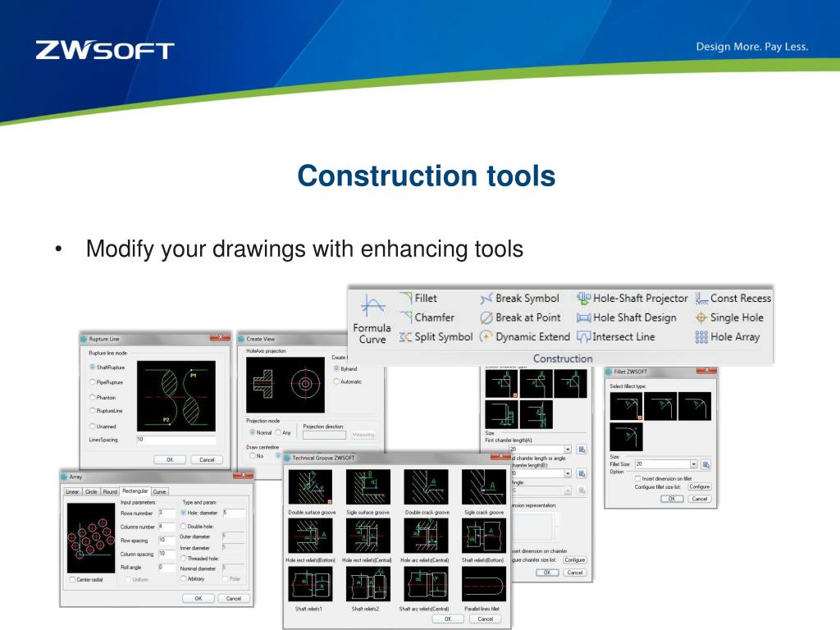840x630 pixels.
Task: Choose the Double crack groove type
Action: (426, 486)
